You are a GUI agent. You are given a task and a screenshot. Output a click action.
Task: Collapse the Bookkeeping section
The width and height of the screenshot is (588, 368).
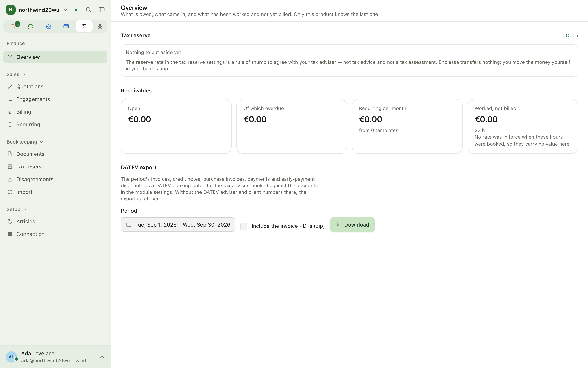(25, 142)
